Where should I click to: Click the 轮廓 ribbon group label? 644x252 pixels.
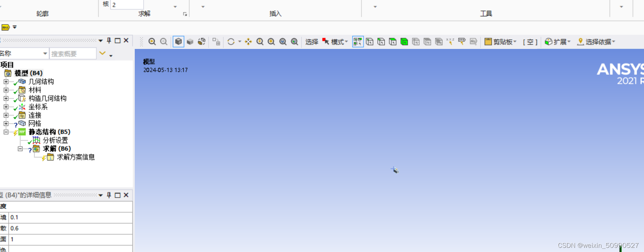point(42,14)
